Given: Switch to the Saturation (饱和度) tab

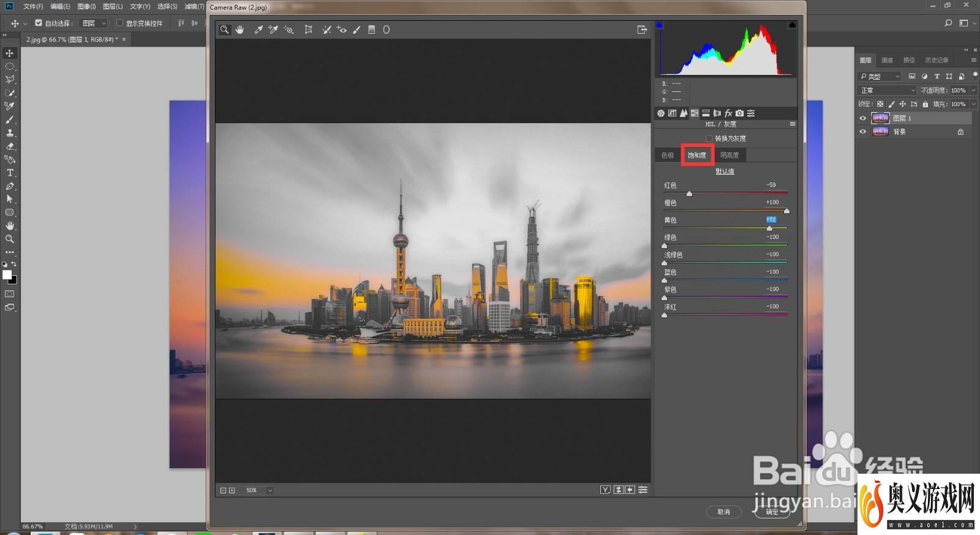Looking at the screenshot, I should pos(697,155).
